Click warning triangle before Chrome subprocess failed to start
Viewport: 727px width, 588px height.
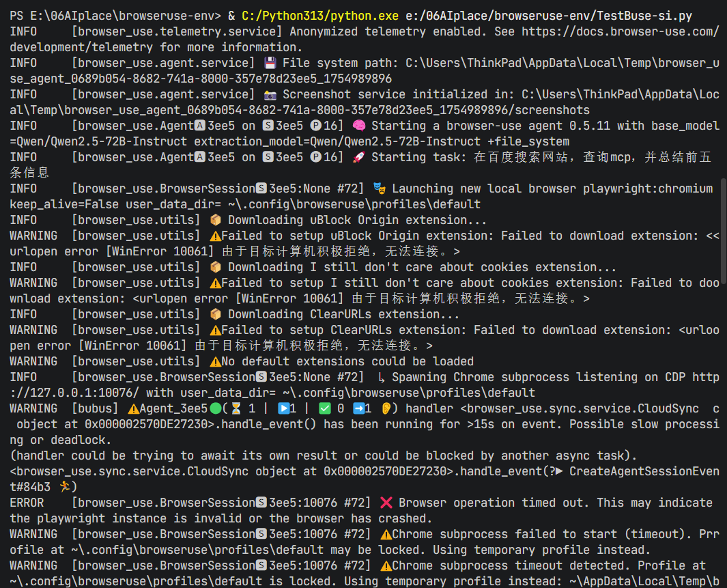pyautogui.click(x=386, y=535)
